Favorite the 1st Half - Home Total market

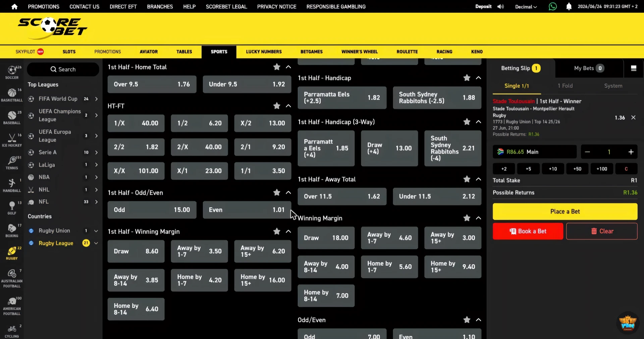pyautogui.click(x=277, y=67)
